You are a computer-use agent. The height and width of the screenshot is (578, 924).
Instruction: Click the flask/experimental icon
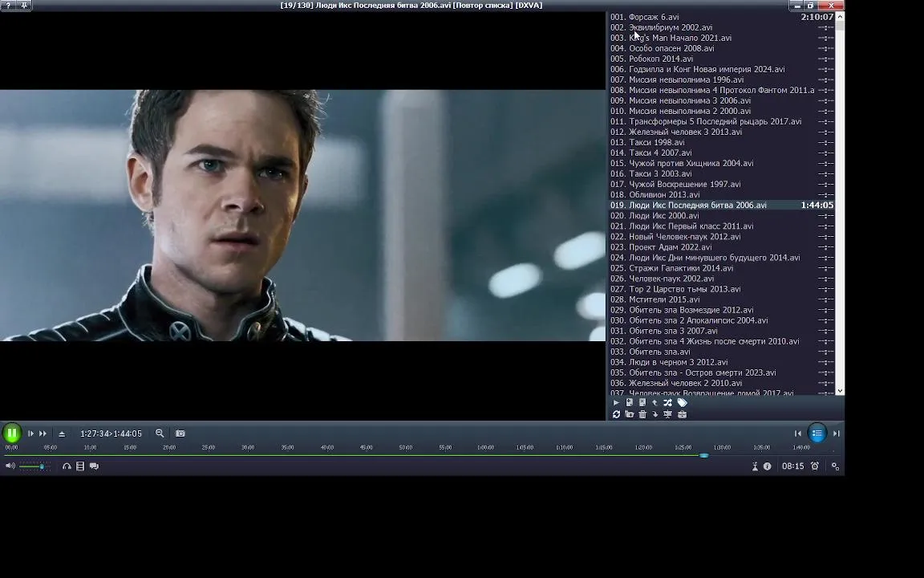755,466
